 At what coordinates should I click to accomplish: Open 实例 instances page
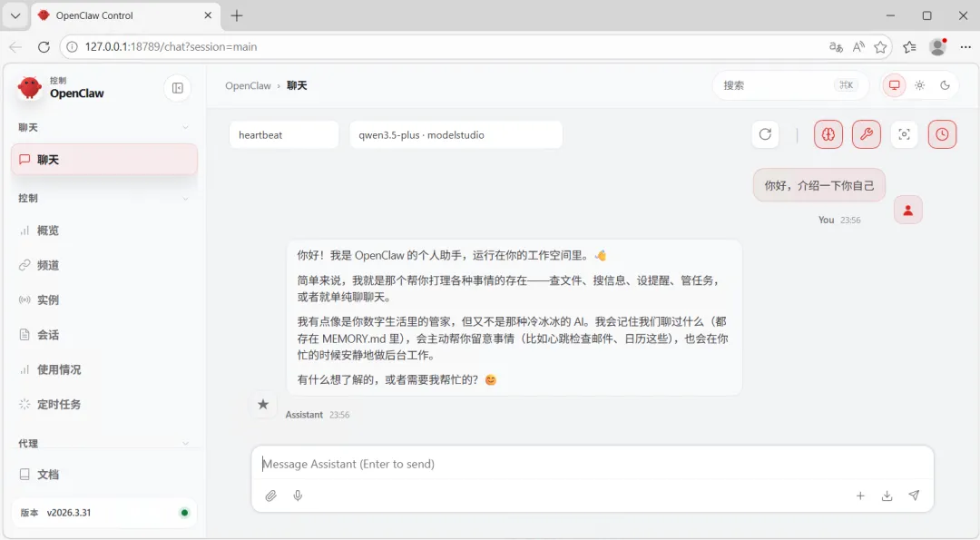coord(104,300)
